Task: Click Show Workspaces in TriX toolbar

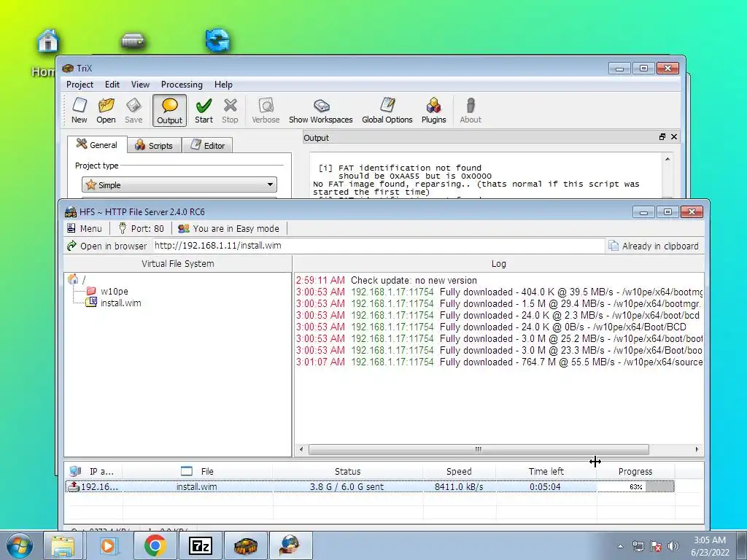Action: (321, 111)
